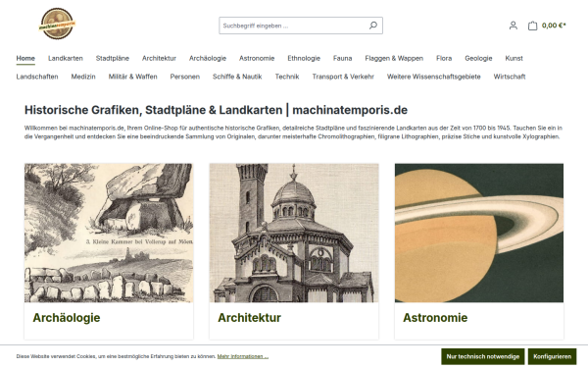Select the Home menu item
The image size is (588, 368).
pyautogui.click(x=25, y=58)
